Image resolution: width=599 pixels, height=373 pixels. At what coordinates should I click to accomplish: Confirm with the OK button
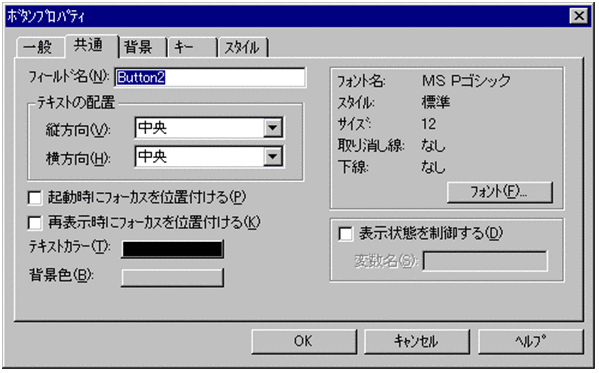pyautogui.click(x=304, y=341)
